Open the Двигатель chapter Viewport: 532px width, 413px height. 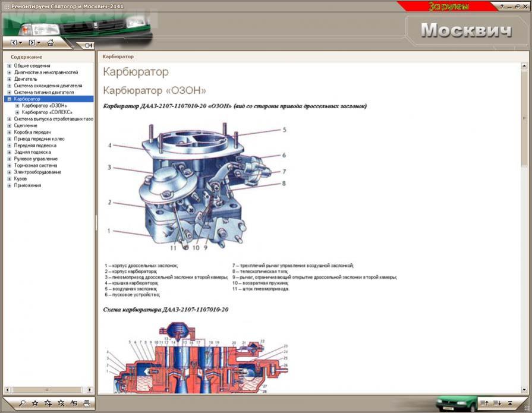26,79
